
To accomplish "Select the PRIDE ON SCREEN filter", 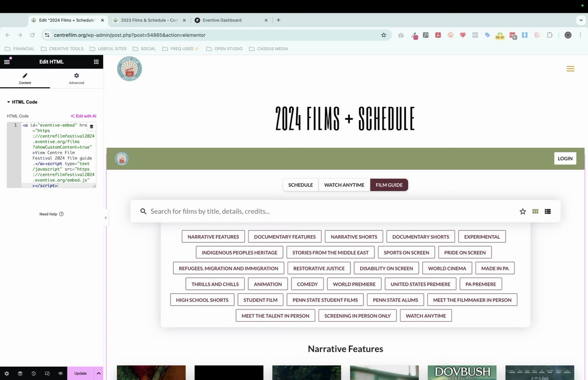I will click(465, 252).
